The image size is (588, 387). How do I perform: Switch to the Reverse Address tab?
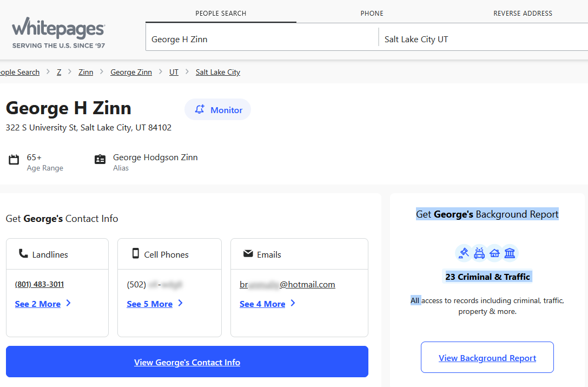523,14
